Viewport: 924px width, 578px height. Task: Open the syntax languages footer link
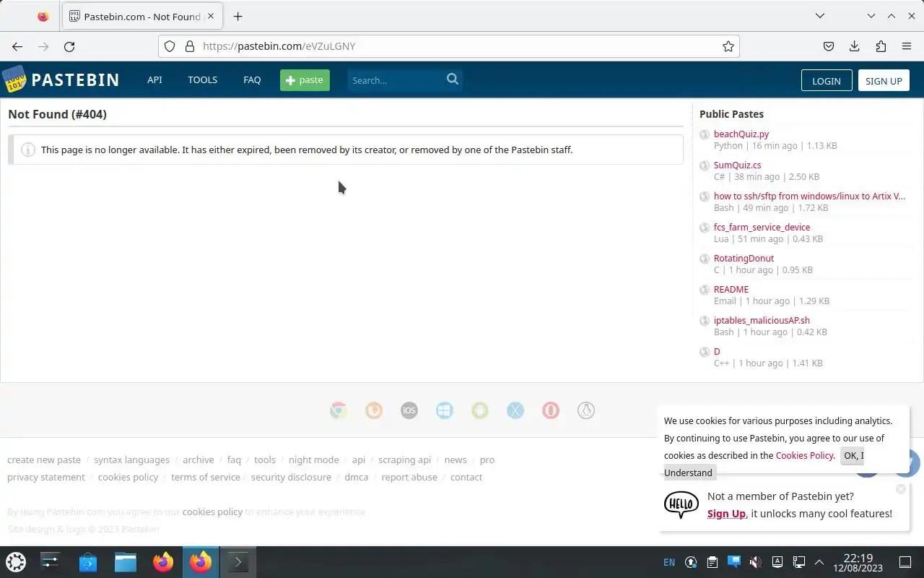point(131,460)
